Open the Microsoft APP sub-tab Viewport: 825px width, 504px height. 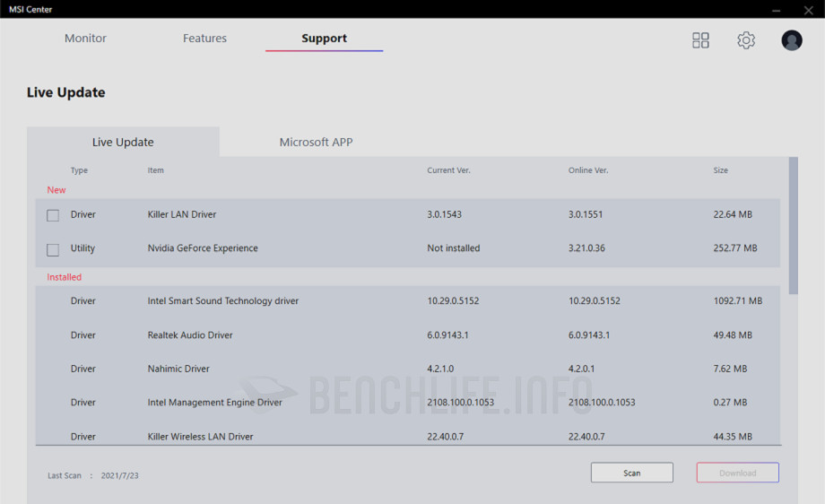(316, 142)
